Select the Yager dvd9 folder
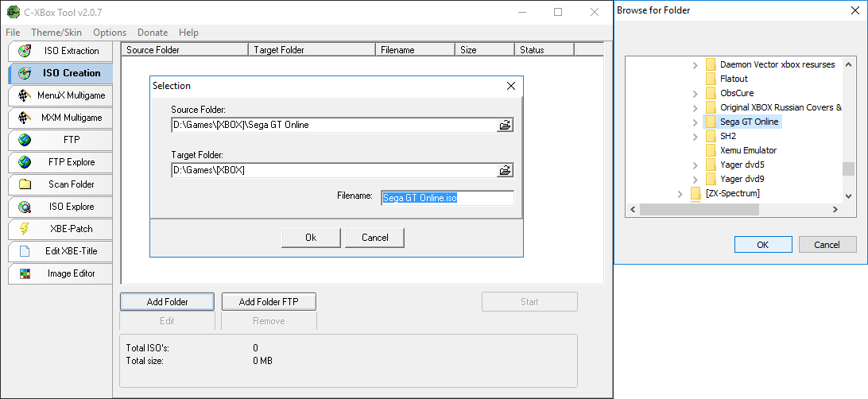 [x=742, y=180]
